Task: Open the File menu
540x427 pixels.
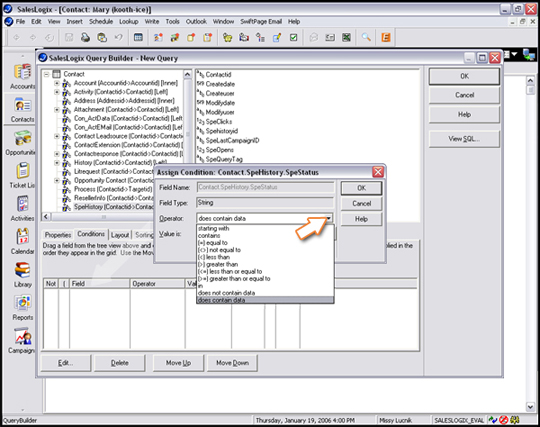Action: pos(20,21)
